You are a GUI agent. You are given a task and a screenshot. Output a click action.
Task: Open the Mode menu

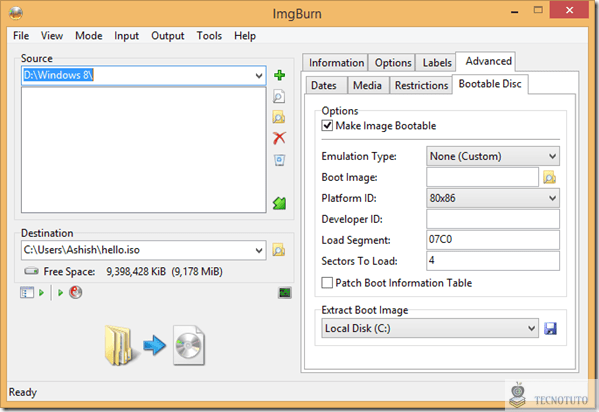coord(89,36)
